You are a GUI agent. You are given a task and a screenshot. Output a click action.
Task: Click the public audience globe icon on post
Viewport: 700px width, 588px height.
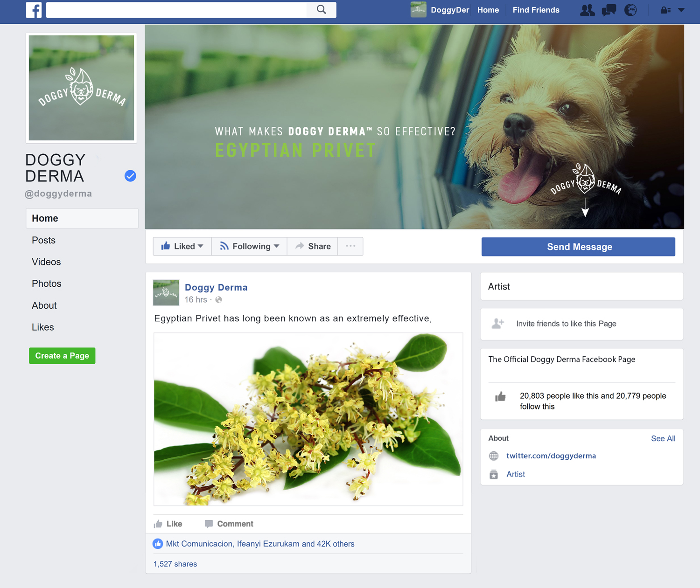click(x=218, y=300)
